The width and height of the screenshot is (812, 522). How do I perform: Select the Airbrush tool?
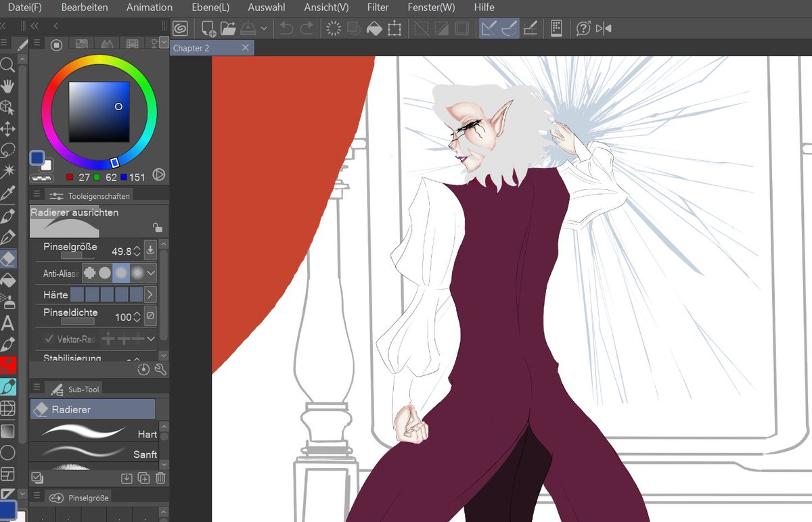pos(7,300)
